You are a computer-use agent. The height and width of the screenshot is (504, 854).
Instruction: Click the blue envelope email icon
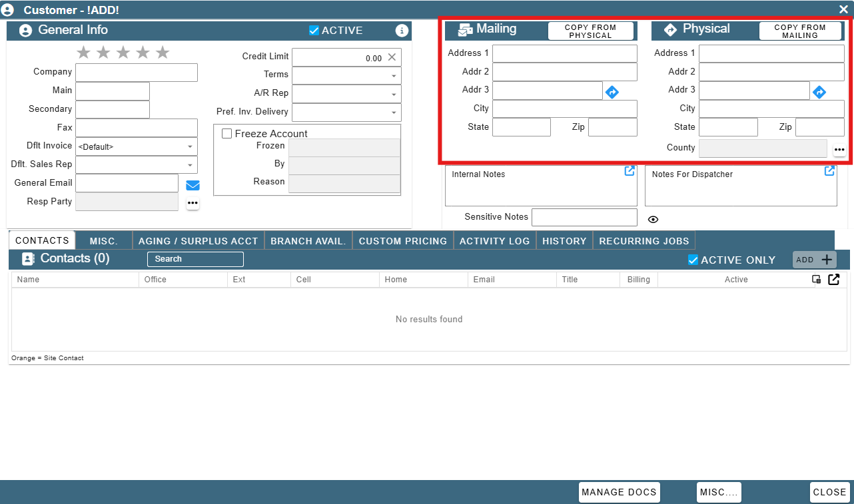point(193,185)
